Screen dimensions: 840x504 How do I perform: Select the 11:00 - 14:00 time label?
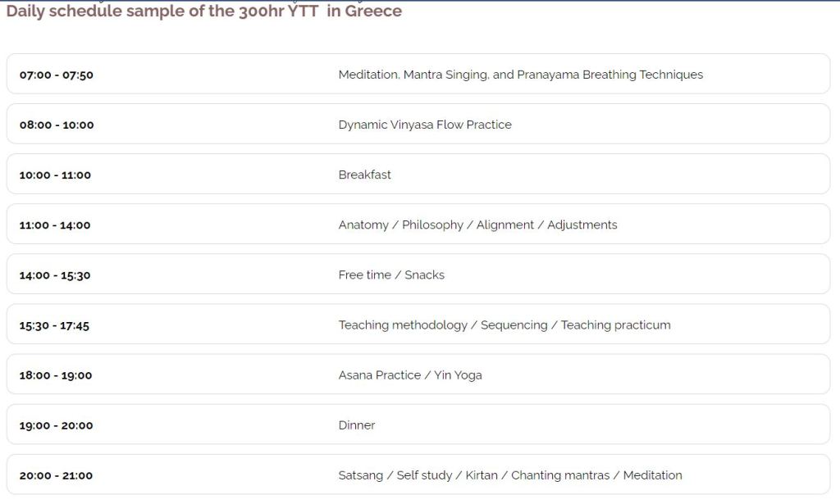point(55,225)
